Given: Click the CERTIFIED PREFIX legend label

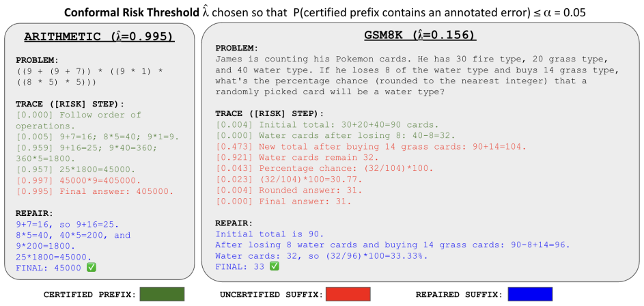Looking at the screenshot, I should click(89, 294).
